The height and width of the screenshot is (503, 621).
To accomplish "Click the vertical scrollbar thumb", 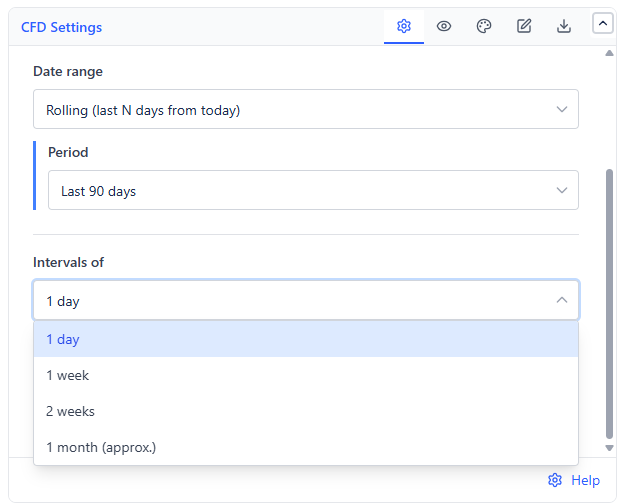I will click(609, 304).
